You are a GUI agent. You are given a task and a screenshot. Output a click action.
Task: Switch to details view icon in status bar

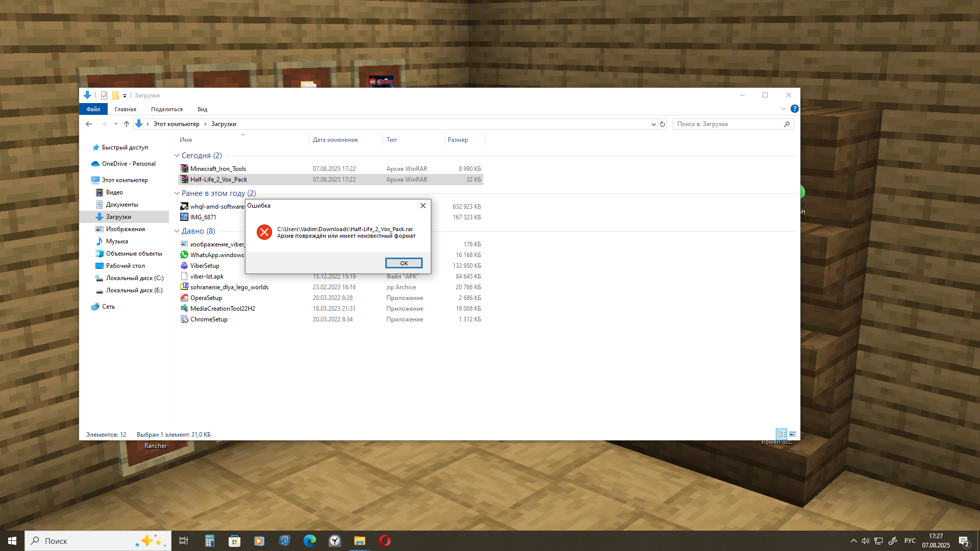point(781,434)
